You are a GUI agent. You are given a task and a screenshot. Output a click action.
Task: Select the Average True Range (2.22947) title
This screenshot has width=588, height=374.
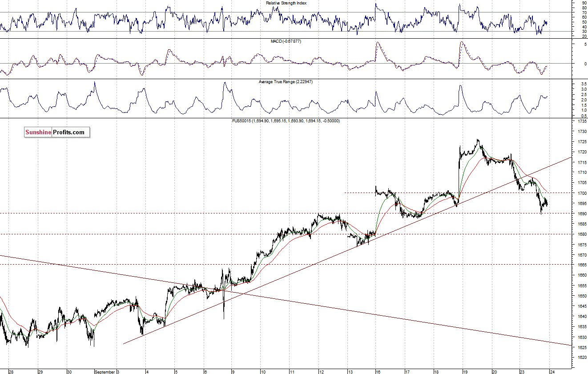pyautogui.click(x=286, y=82)
